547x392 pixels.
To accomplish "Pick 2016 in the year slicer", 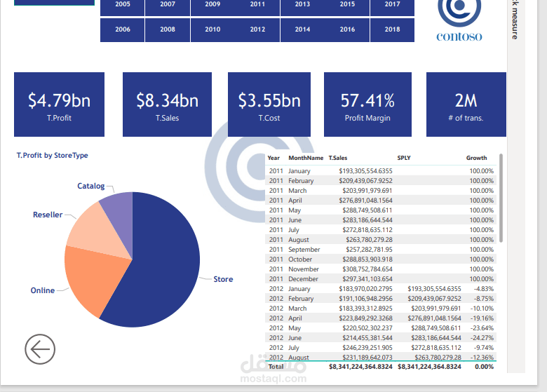I will point(347,29).
